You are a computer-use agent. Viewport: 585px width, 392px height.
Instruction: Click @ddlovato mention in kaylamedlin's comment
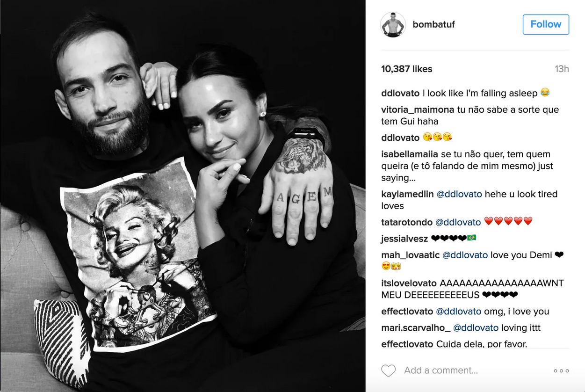(458, 194)
